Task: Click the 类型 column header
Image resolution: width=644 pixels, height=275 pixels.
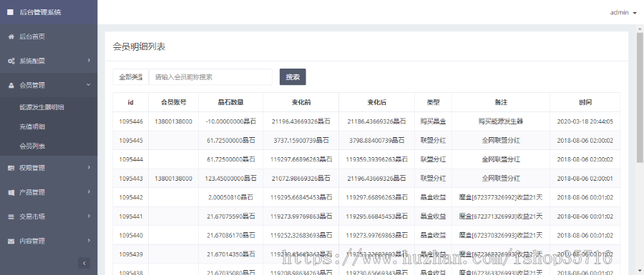Action: pos(433,102)
